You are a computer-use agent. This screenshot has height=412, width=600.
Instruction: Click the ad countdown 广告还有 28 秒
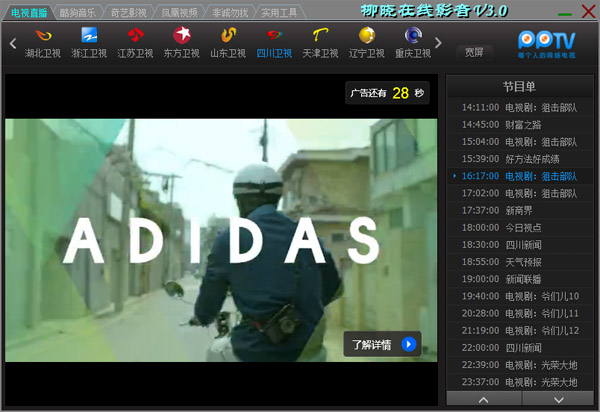click(x=387, y=93)
